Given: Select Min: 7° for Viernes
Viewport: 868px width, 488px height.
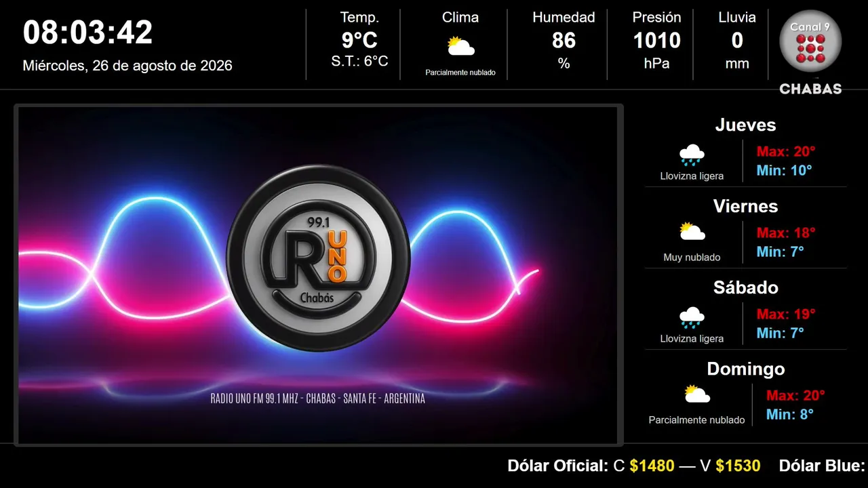Looking at the screenshot, I should [x=781, y=252].
